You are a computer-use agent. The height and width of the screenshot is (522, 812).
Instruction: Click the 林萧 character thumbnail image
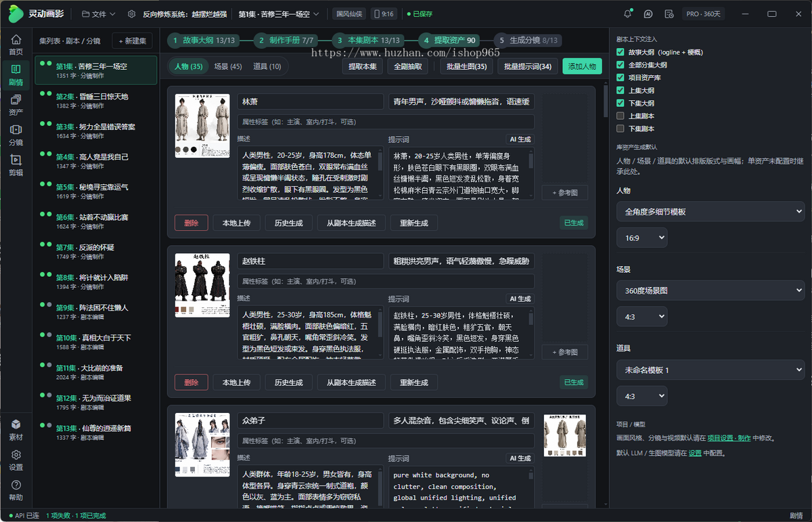(x=202, y=126)
